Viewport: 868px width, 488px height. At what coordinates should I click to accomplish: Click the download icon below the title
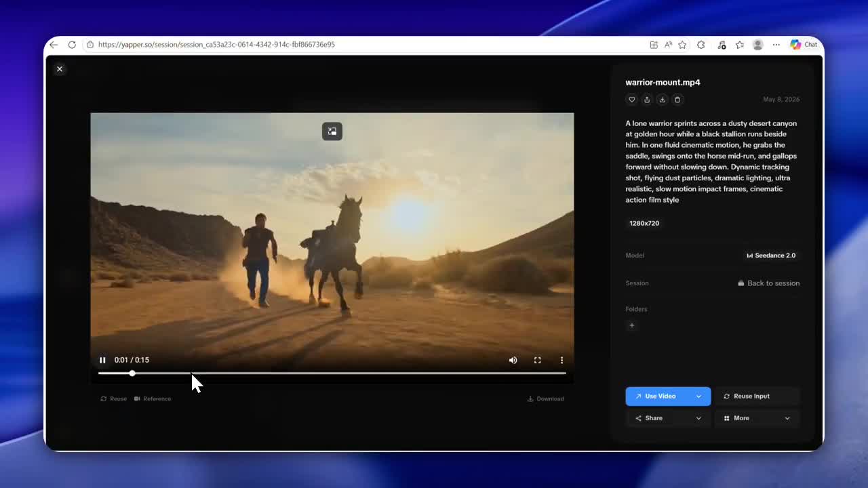click(662, 100)
